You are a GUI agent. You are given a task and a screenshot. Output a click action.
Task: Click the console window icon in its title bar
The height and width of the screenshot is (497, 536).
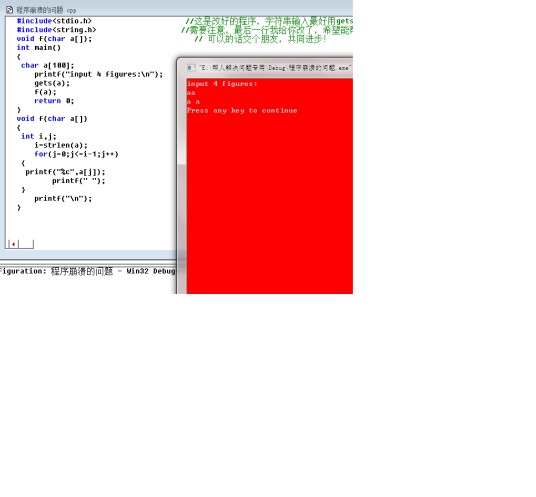tap(191, 68)
